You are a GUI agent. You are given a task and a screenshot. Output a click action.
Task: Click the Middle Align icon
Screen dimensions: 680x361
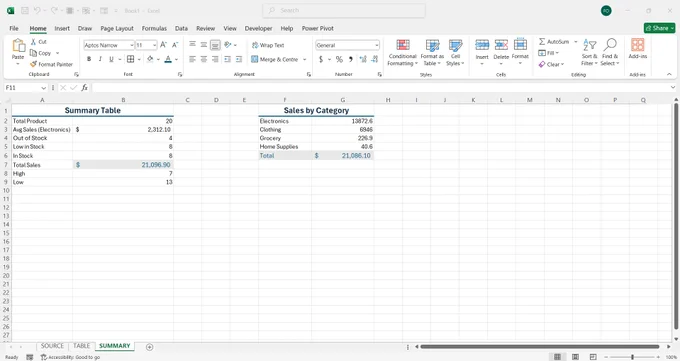(x=204, y=44)
